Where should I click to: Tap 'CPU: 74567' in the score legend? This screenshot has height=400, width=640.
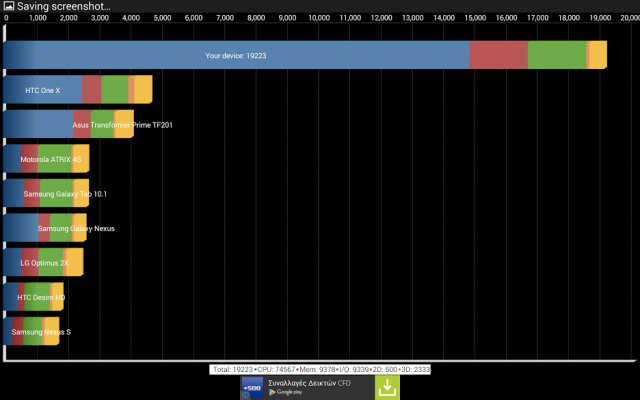point(276,369)
